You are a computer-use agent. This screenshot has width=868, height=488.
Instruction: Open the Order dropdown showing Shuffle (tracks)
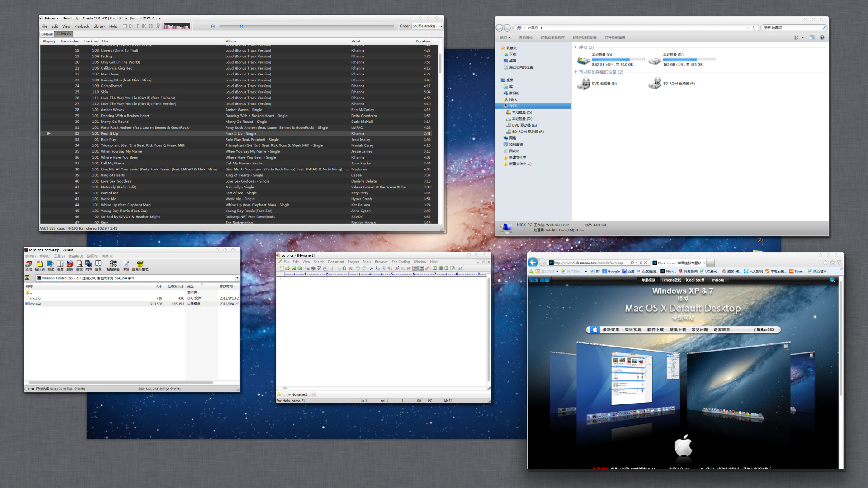pos(427,26)
